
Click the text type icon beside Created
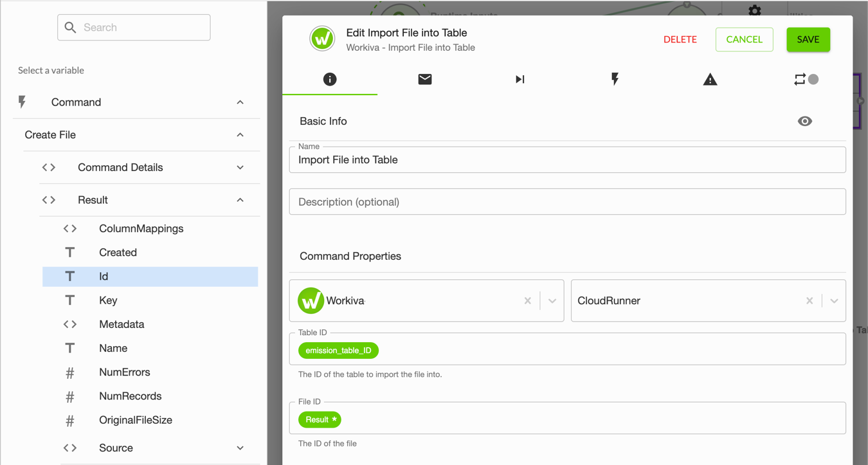(x=70, y=253)
